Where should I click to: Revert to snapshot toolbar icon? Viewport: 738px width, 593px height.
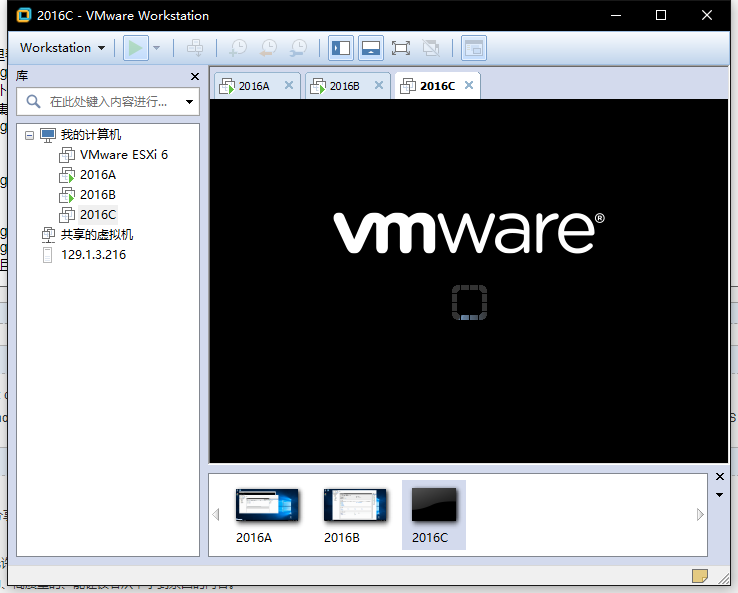tap(268, 48)
